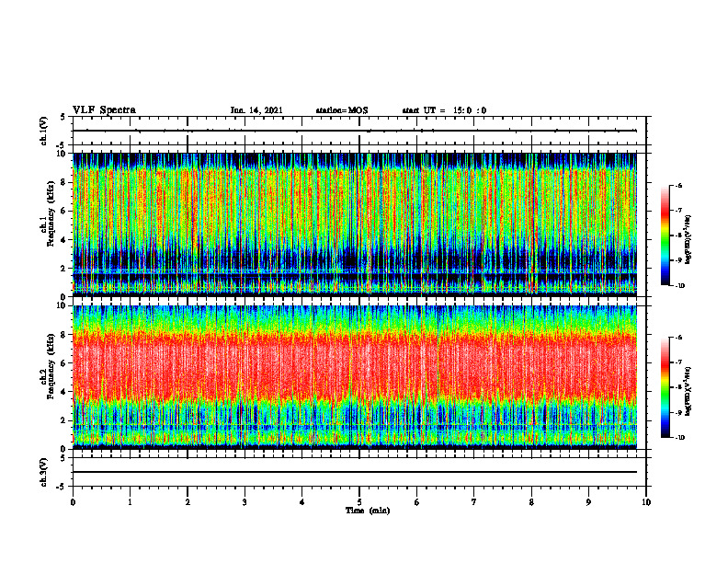This screenshot has height=563, width=728.
Task: Click time axis tick label 9
Action: tap(588, 502)
